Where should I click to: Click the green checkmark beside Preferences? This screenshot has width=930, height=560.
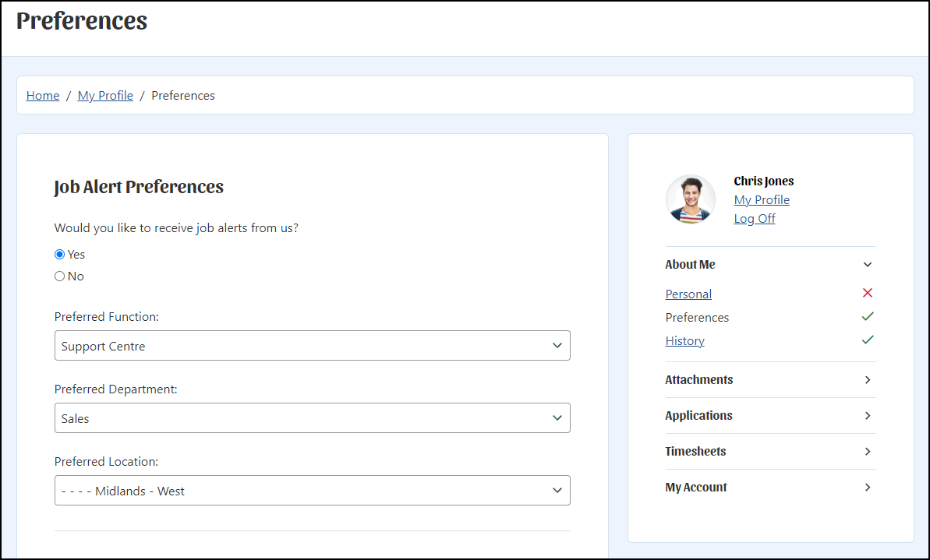[x=867, y=316]
